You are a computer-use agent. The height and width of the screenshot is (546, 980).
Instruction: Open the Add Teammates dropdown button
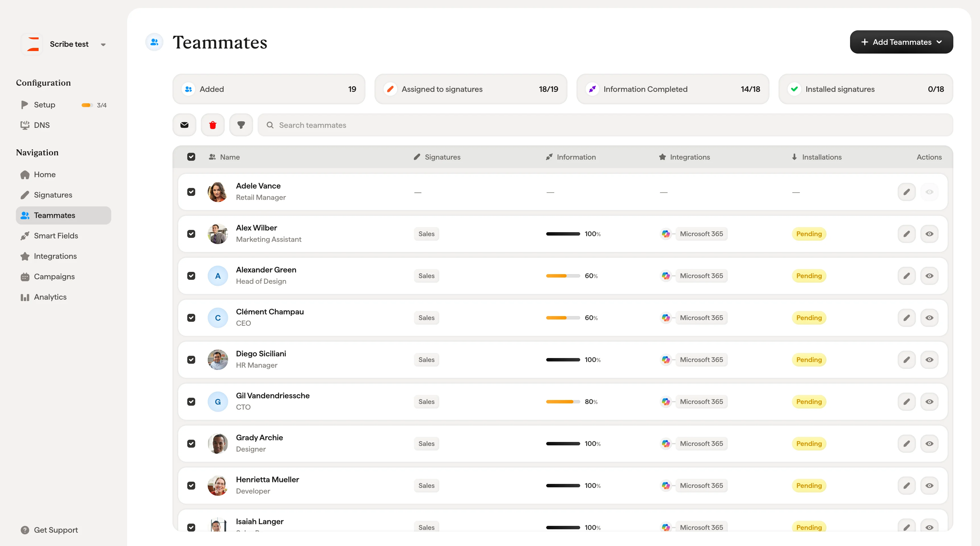pyautogui.click(x=901, y=42)
